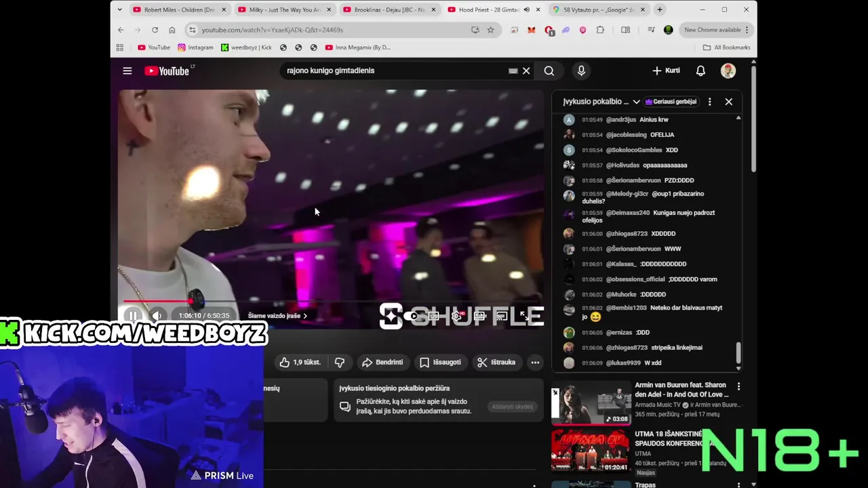Image resolution: width=868 pixels, height=488 pixels.
Task: Run the search with magnifier button
Action: pos(549,70)
